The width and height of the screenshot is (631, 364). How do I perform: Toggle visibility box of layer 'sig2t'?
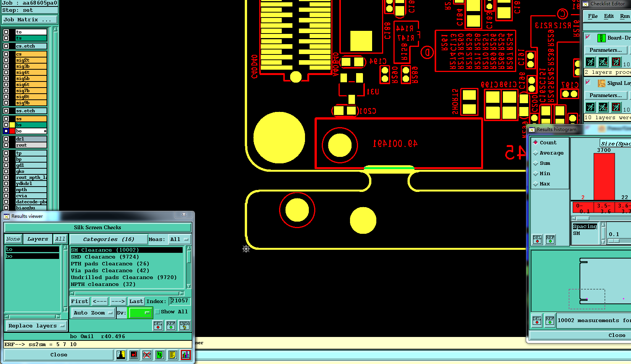coord(6,60)
